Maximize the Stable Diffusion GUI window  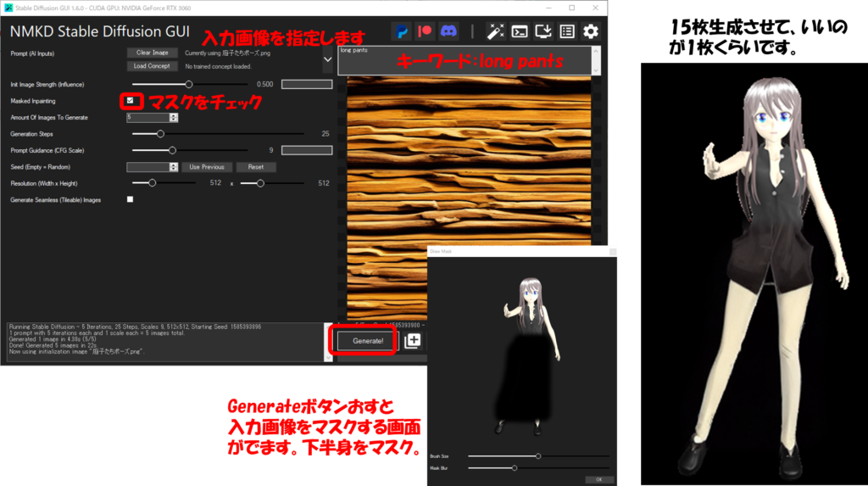pos(572,8)
